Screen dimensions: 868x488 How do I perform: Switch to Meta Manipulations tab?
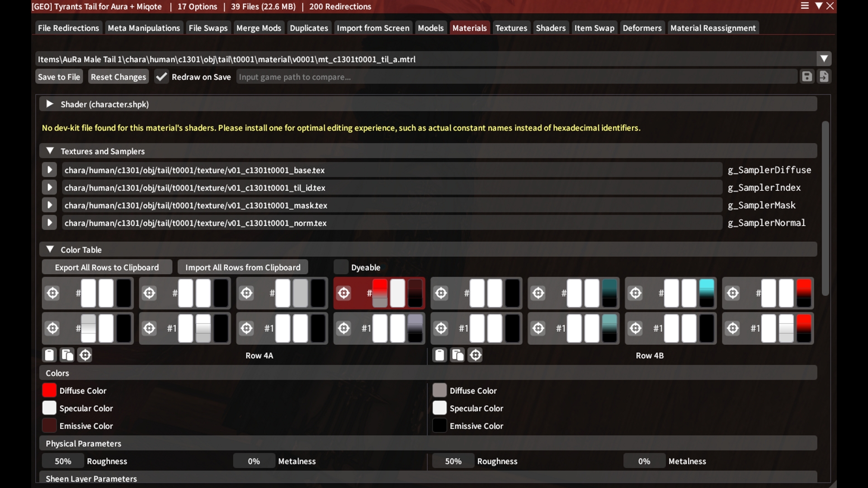click(144, 28)
